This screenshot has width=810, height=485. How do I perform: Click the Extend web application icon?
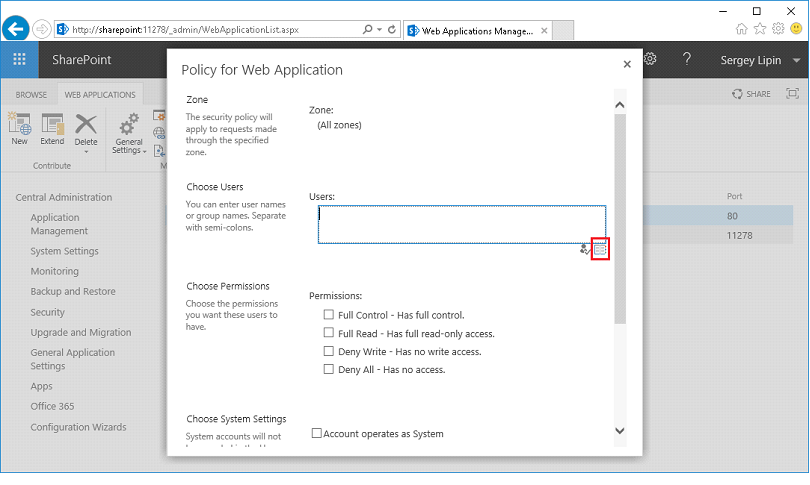(x=52, y=125)
